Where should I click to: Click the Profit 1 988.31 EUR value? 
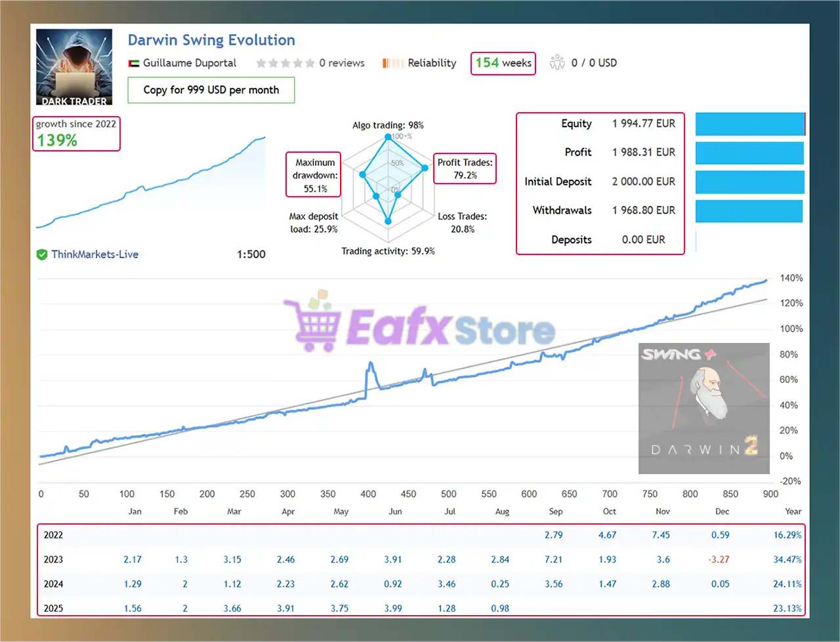[x=644, y=152]
